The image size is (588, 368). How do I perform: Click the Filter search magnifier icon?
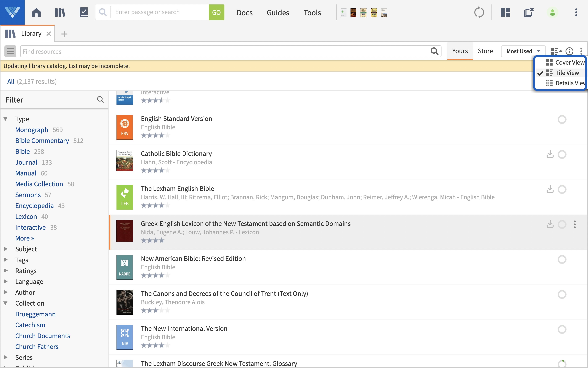(100, 100)
